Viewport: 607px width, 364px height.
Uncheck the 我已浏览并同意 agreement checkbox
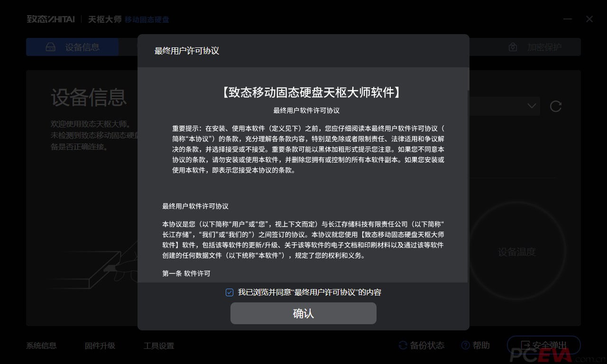click(230, 292)
